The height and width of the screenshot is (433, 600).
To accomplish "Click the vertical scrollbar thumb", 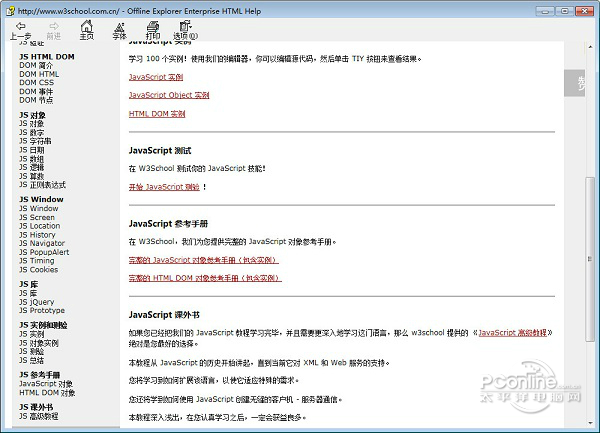I will [x=590, y=259].
